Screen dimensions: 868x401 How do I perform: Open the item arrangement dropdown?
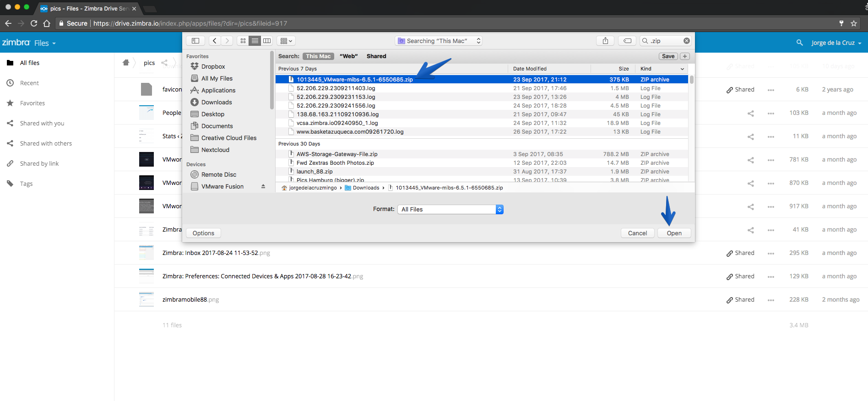point(286,41)
